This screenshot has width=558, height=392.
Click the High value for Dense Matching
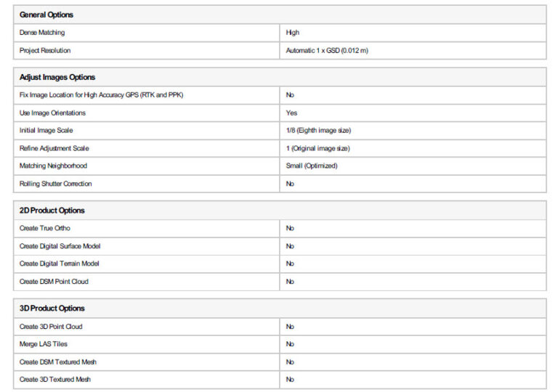click(x=293, y=33)
